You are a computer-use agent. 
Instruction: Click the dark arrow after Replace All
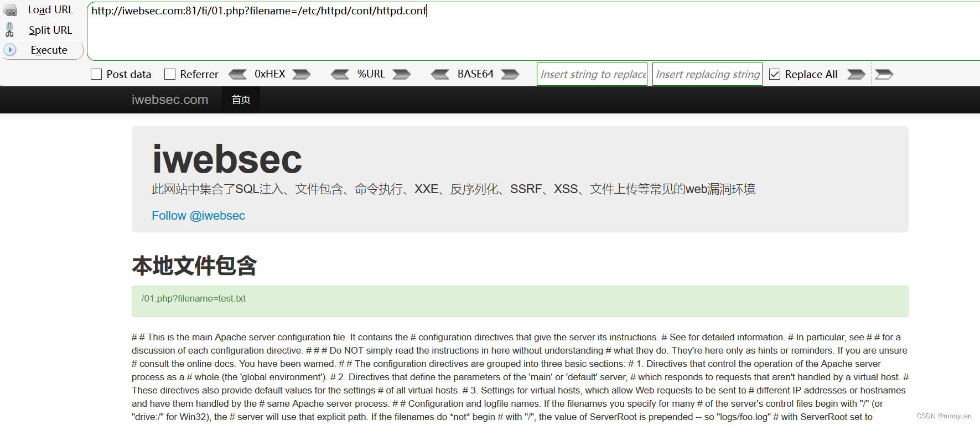[x=857, y=74]
